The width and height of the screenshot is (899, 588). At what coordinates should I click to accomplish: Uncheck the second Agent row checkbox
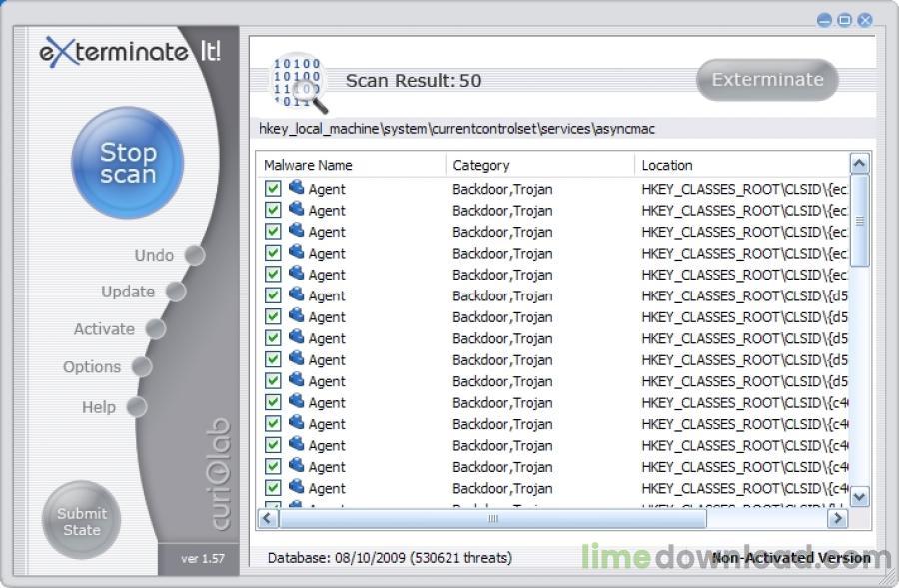pyautogui.click(x=273, y=210)
